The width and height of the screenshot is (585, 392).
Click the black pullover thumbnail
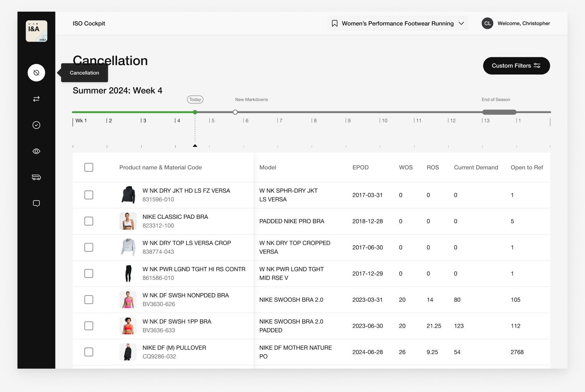[x=128, y=352]
